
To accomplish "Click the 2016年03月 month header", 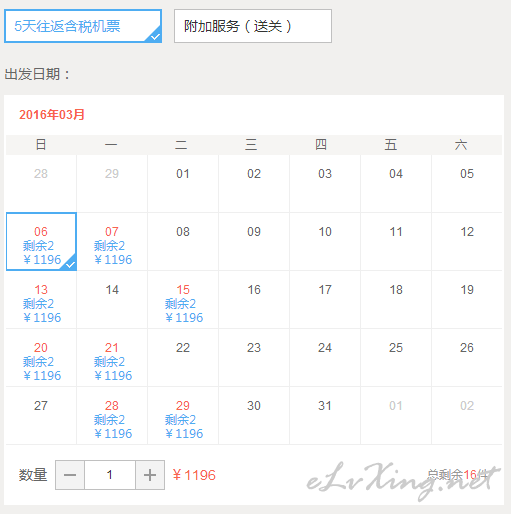I will (x=52, y=115).
